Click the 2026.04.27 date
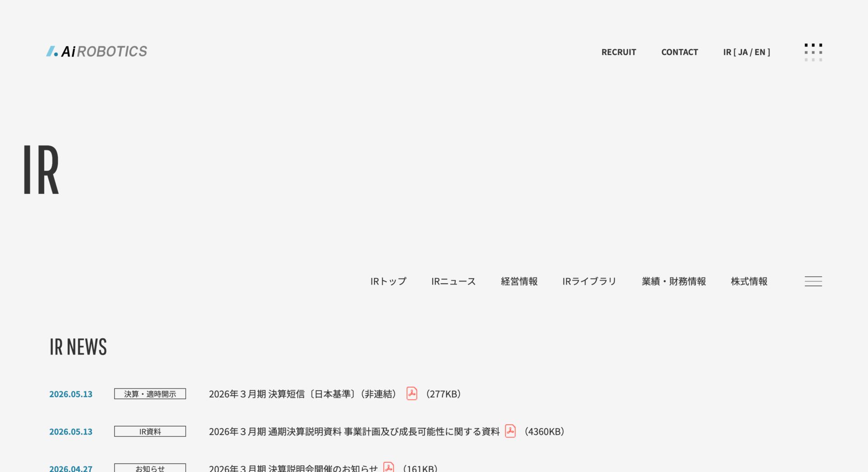This screenshot has height=472, width=868. tap(71, 468)
